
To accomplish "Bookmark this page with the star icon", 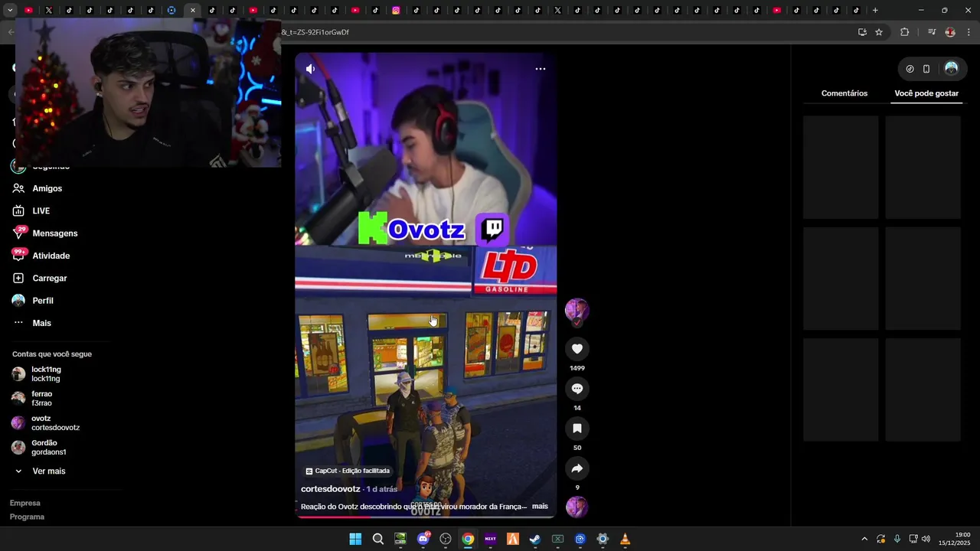I will tap(879, 32).
